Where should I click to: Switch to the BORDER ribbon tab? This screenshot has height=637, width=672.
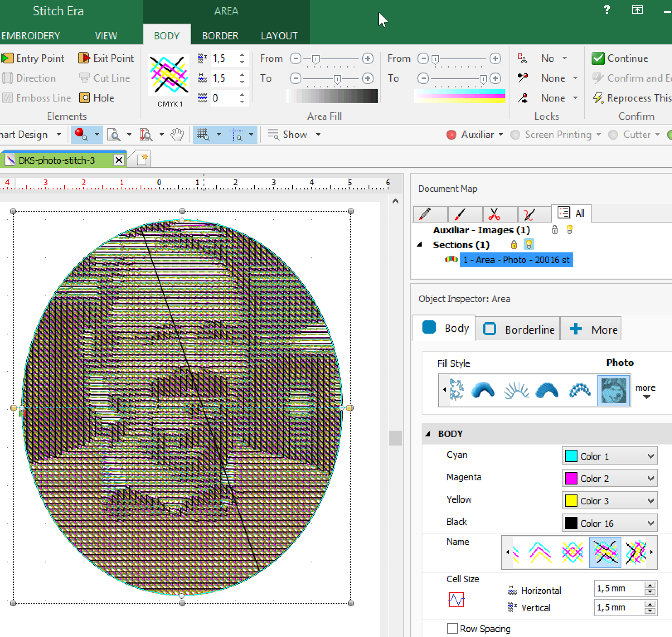coord(220,36)
